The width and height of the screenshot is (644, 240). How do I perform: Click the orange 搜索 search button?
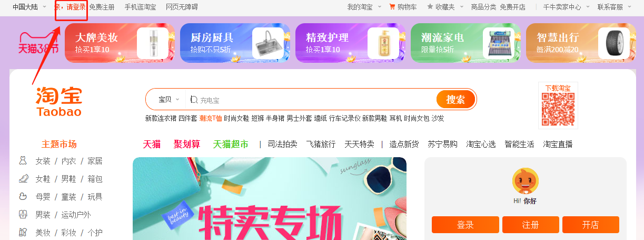[x=455, y=99]
